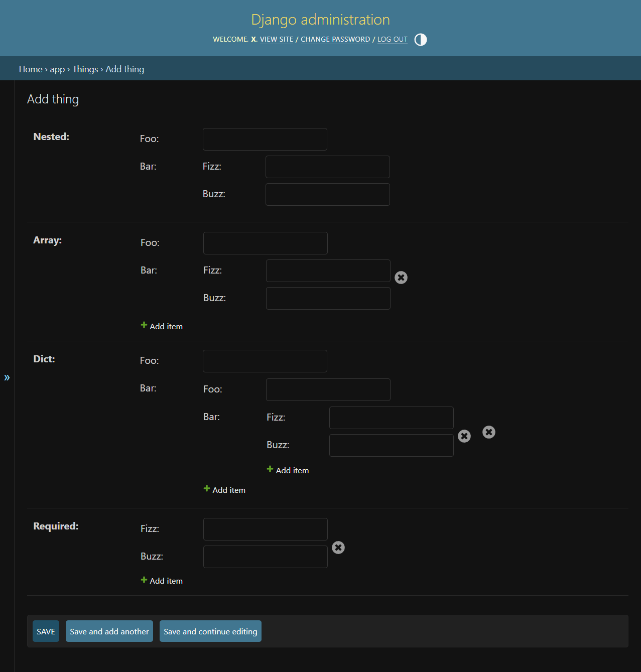The height and width of the screenshot is (672, 641).
Task: Open the CHANGE PASSWORD link
Action: [335, 39]
